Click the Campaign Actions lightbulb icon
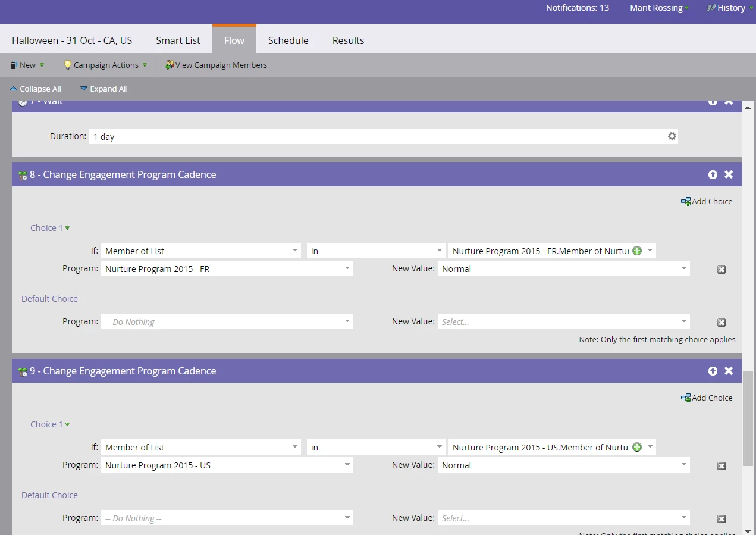 67,65
